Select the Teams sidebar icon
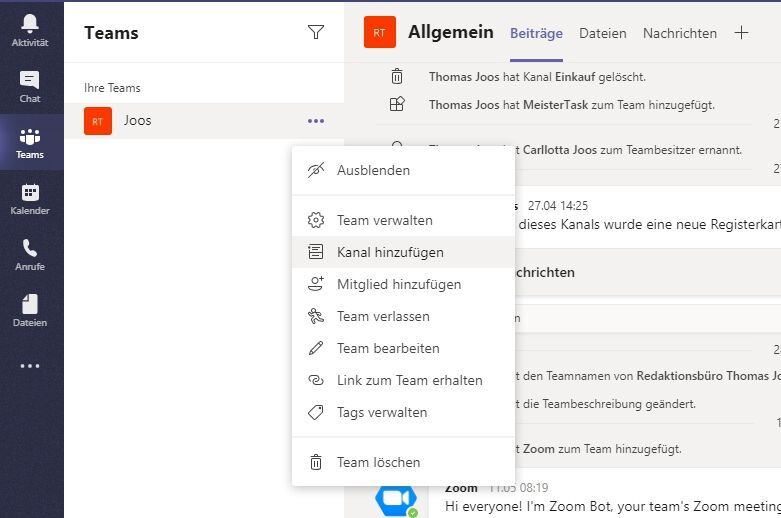Screen dimensions: 781x518 [30, 142]
